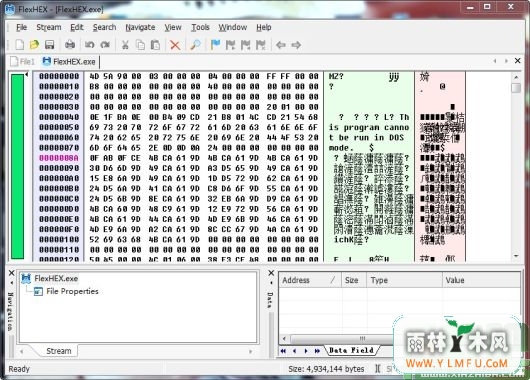530x380 pixels.
Task: Switch to the Stream tab at bottom
Action: [x=58, y=351]
